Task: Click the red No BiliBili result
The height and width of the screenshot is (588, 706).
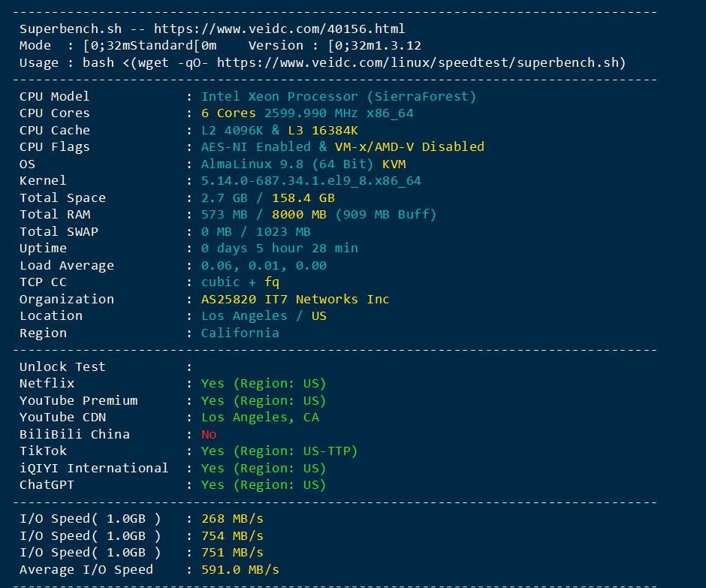Action: 209,434
